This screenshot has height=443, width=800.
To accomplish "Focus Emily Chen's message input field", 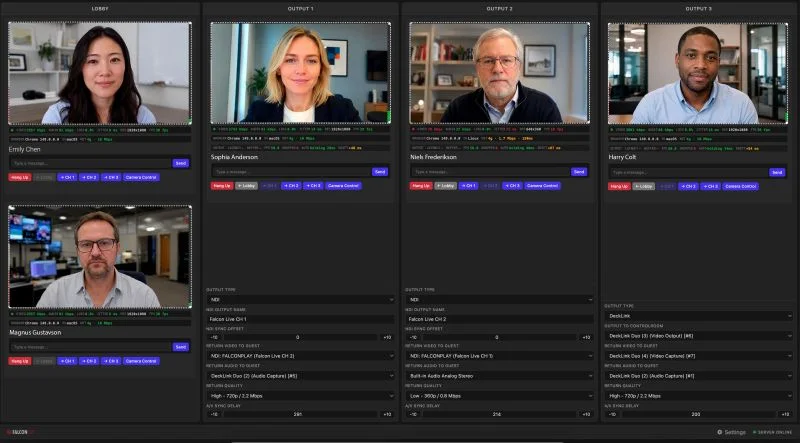I will click(90, 163).
